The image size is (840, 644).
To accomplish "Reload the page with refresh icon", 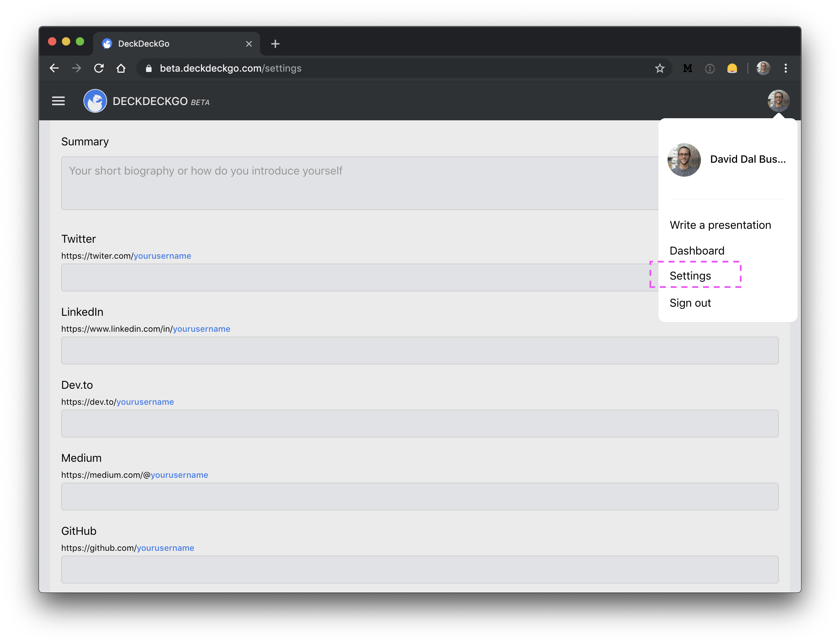I will tap(99, 68).
